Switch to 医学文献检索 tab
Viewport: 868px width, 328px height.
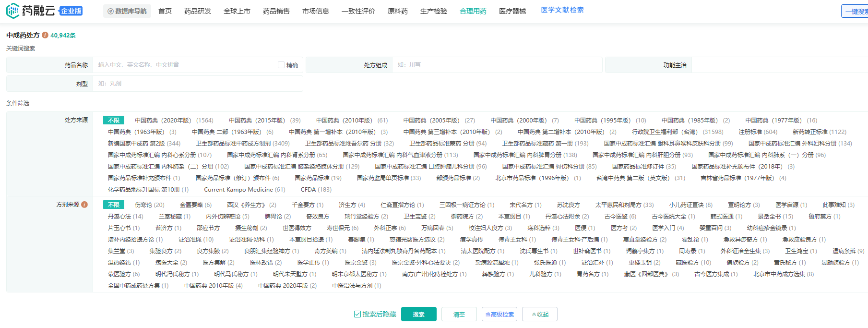562,10
